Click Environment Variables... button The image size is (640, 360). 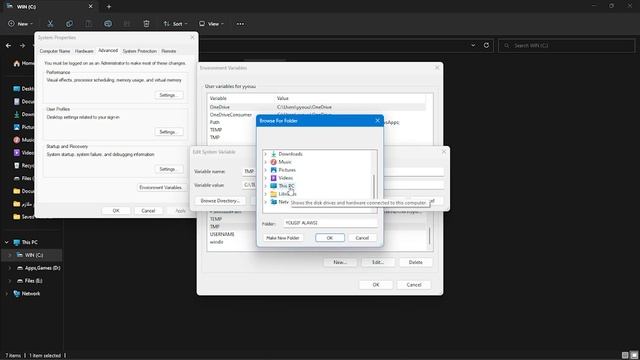[161, 187]
